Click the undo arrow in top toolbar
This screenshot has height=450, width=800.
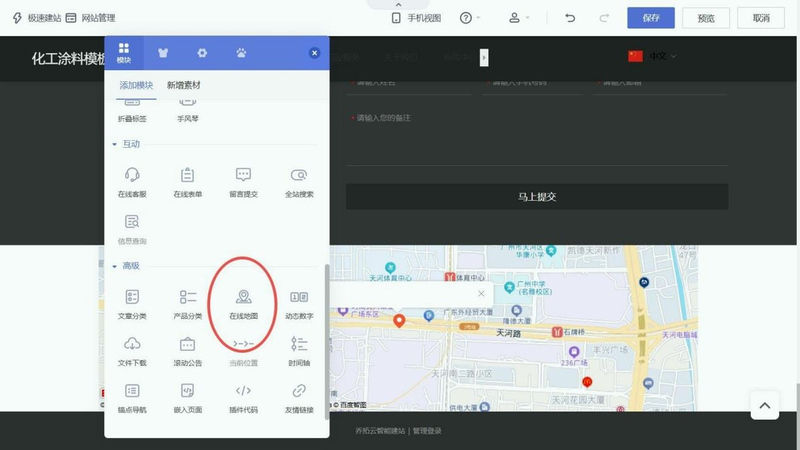(570, 18)
